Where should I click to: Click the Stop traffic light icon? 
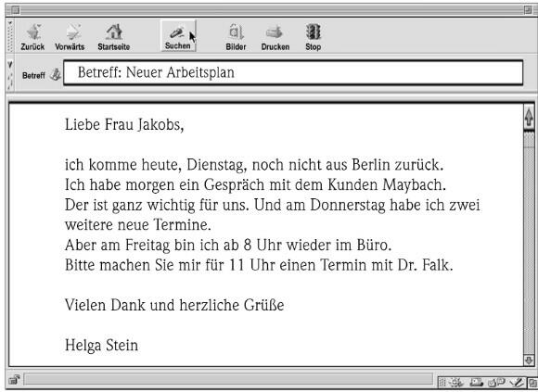313,32
